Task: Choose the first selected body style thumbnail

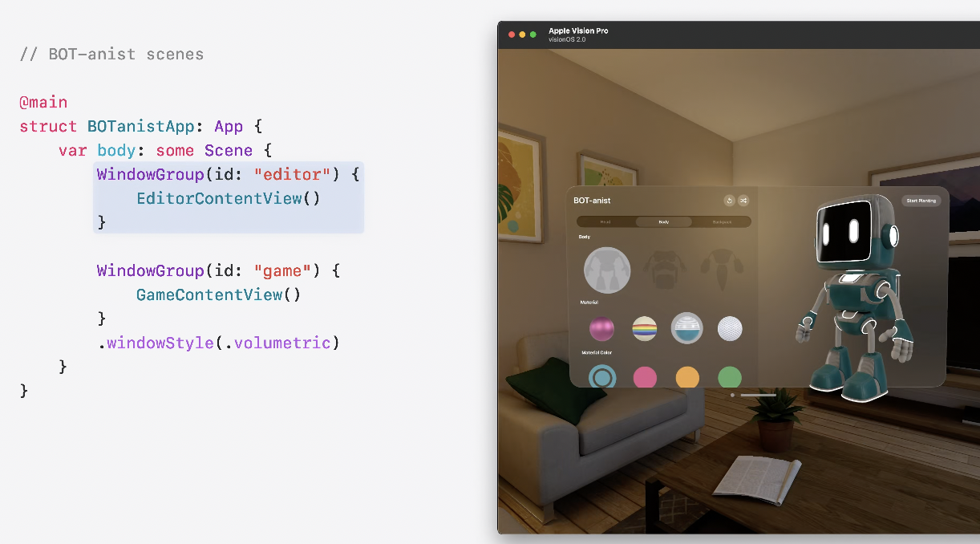Action: point(607,270)
